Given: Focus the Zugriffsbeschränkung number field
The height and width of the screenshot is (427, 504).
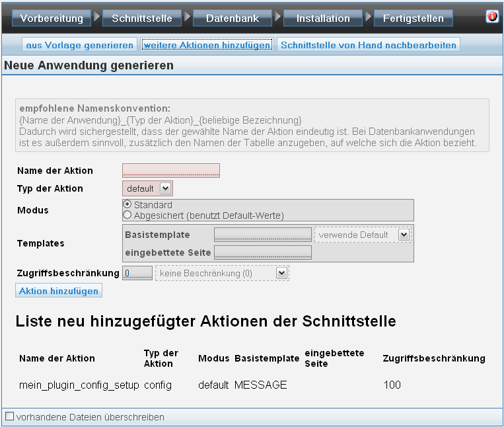Looking at the screenshot, I should point(137,273).
